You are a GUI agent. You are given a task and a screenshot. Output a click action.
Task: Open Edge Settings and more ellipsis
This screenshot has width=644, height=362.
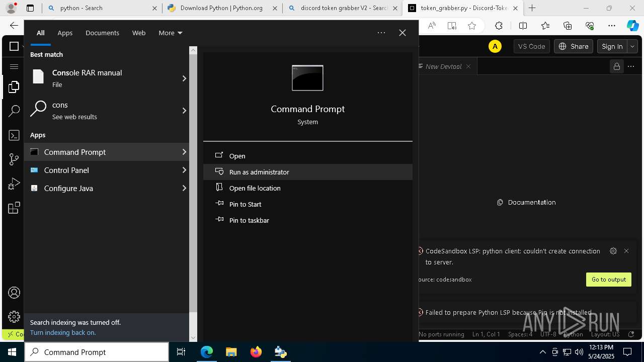(x=611, y=26)
